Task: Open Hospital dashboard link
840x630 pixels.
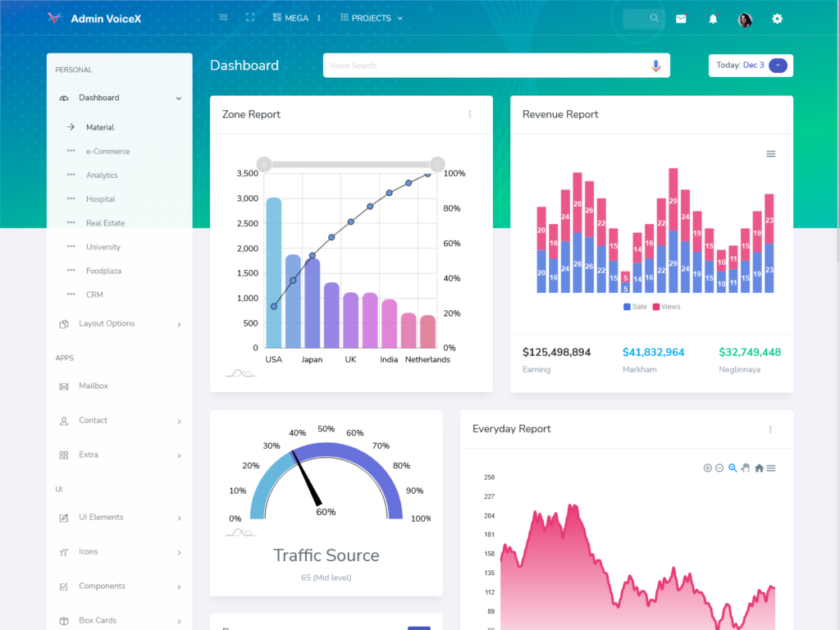Action: pyautogui.click(x=101, y=199)
